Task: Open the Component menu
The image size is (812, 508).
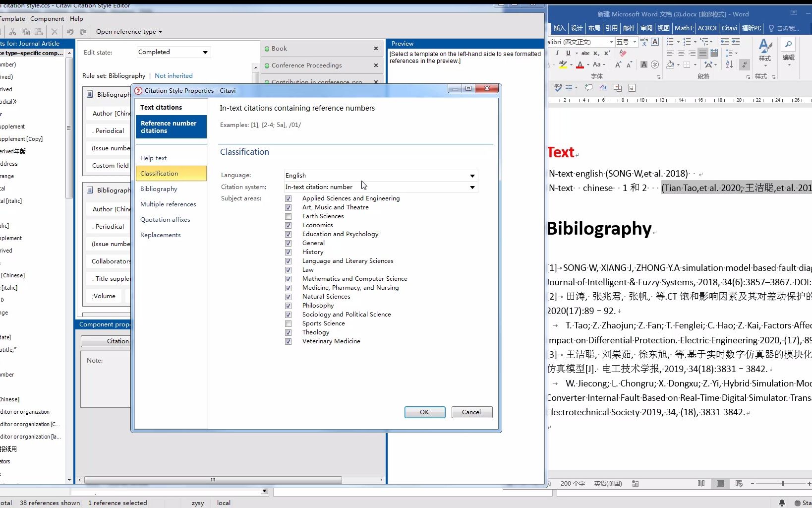Action: (47, 18)
